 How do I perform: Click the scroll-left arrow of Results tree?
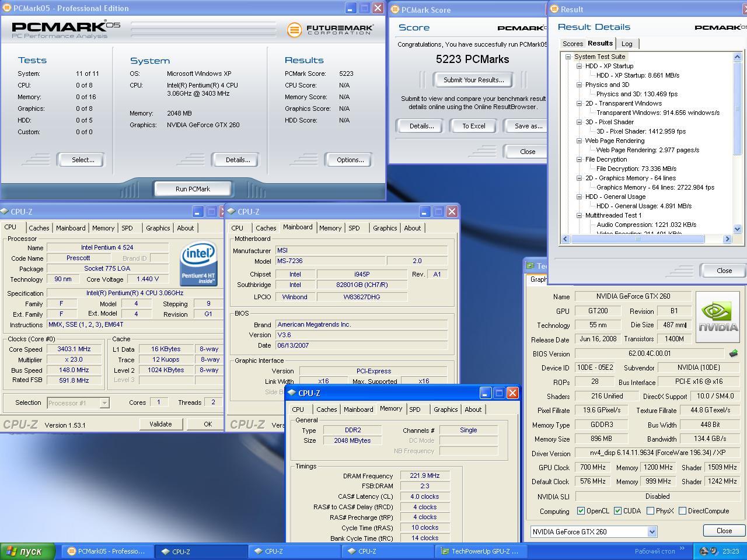coord(565,239)
